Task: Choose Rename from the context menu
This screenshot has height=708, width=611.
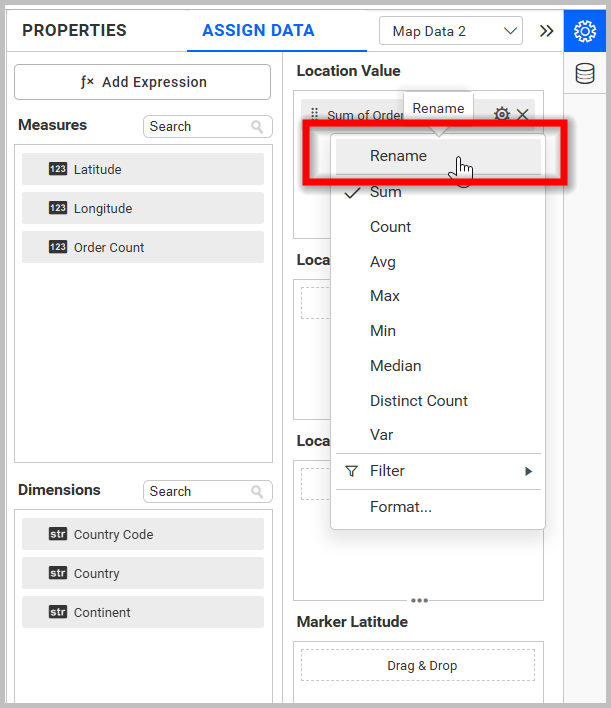Action: point(398,156)
